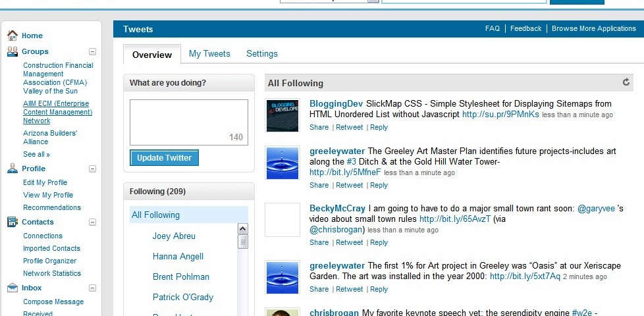Open Browse More Applications
Viewport: 644px width, 316px height.
[x=593, y=28]
